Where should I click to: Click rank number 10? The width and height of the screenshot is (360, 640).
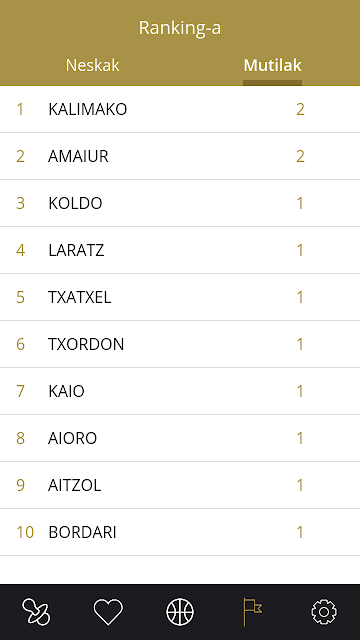pos(25,532)
